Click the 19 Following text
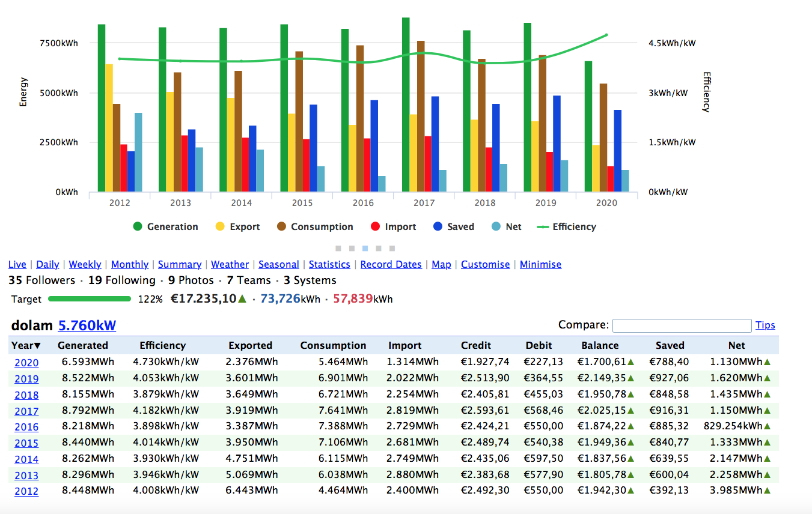This screenshot has width=812, height=514. (x=122, y=280)
